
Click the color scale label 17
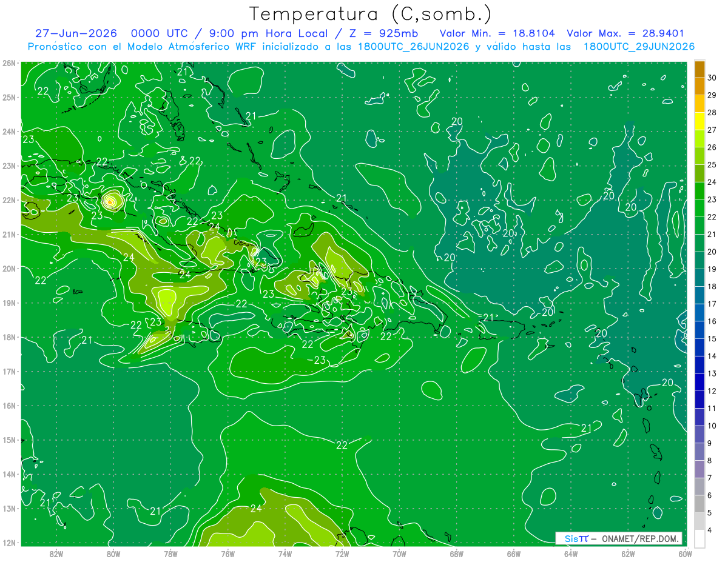pos(713,304)
